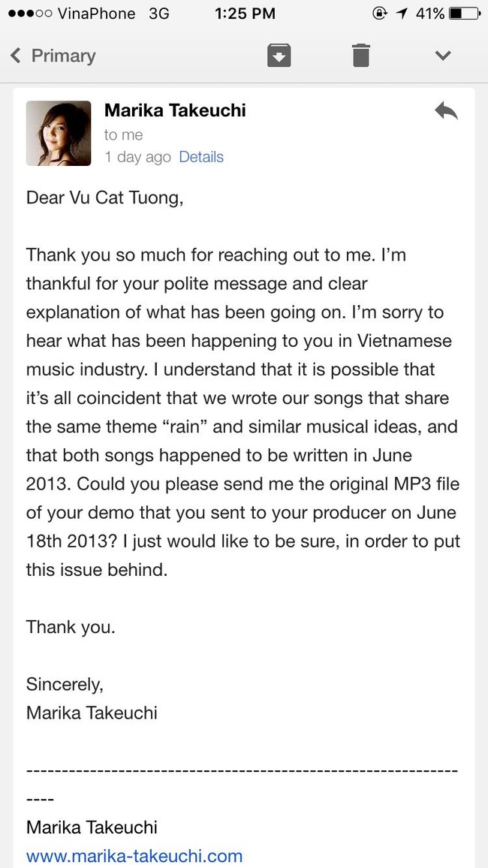Image resolution: width=488 pixels, height=868 pixels.
Task: Tap the rotation lock status icon
Action: (x=380, y=14)
